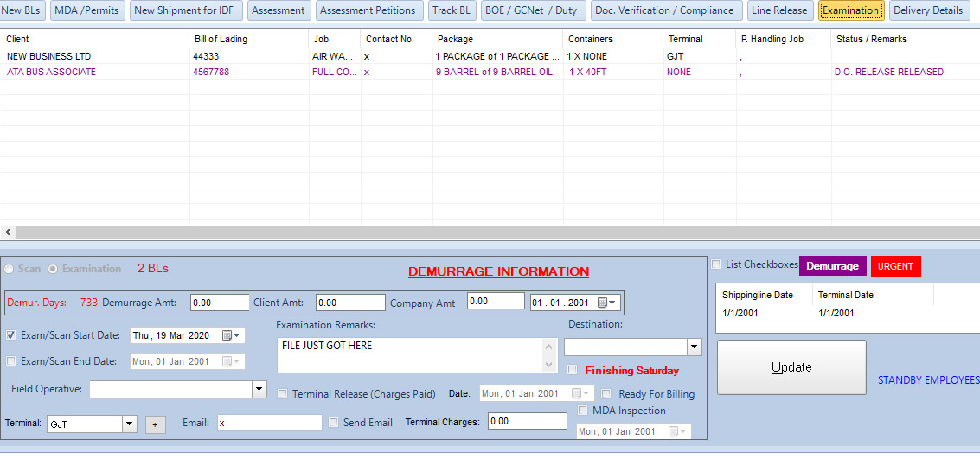Open the Destination dropdown list
Image resolution: width=980 pixels, height=465 pixels.
693,347
